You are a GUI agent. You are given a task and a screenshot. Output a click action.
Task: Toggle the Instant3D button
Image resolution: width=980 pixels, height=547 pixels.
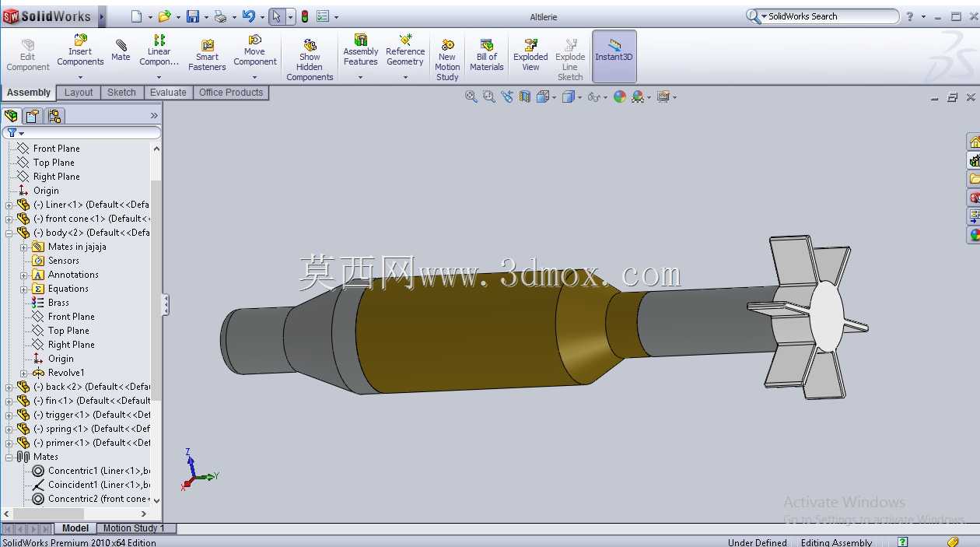coord(614,56)
